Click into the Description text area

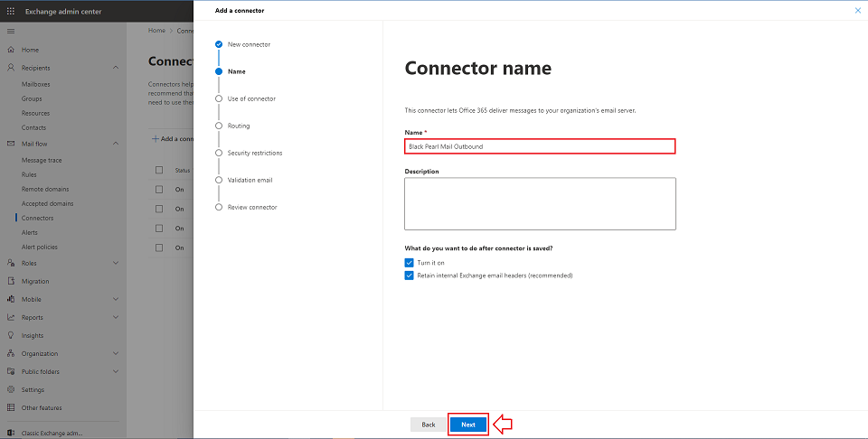click(540, 203)
